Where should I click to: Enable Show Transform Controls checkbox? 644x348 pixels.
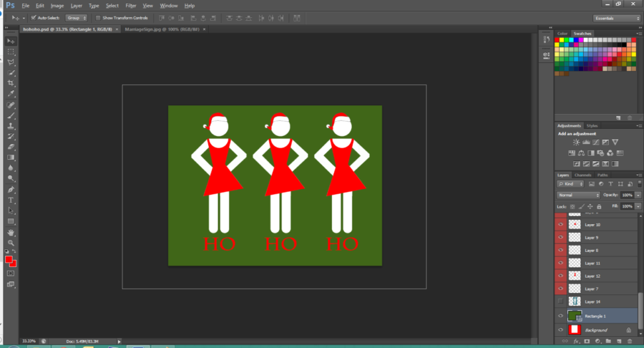(97, 18)
